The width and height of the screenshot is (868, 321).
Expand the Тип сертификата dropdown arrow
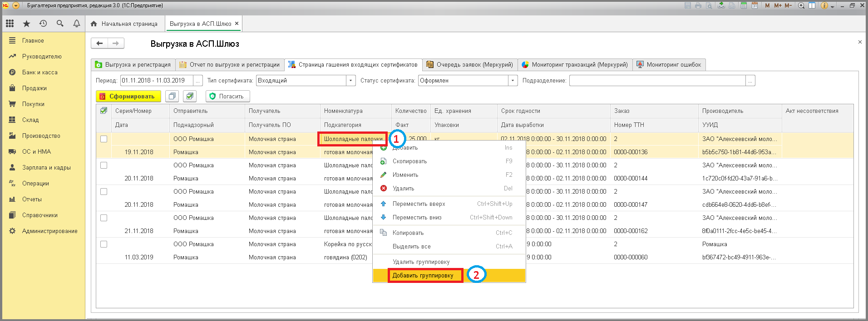click(351, 81)
